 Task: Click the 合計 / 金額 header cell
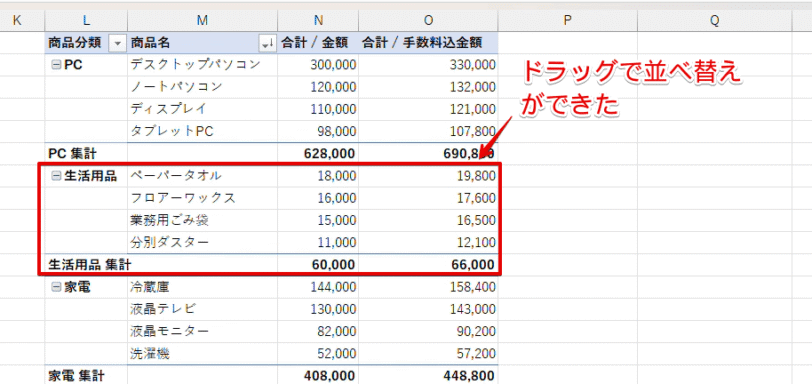318,43
